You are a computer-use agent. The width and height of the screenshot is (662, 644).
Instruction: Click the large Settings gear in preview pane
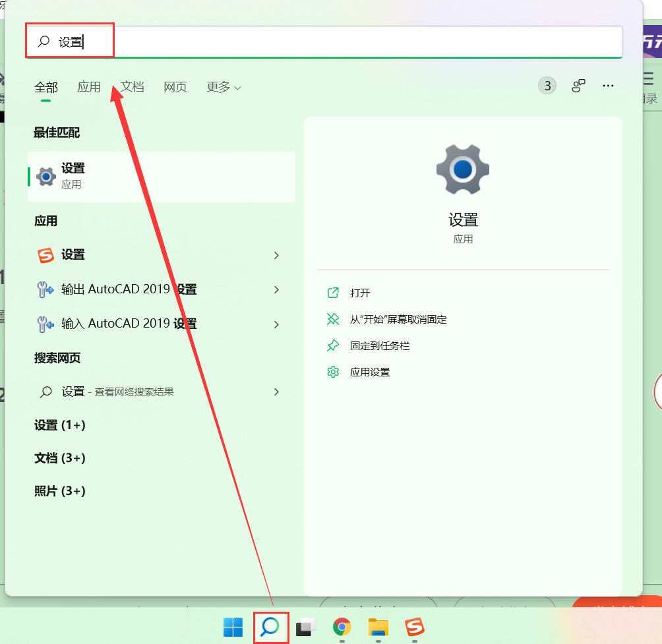(463, 169)
